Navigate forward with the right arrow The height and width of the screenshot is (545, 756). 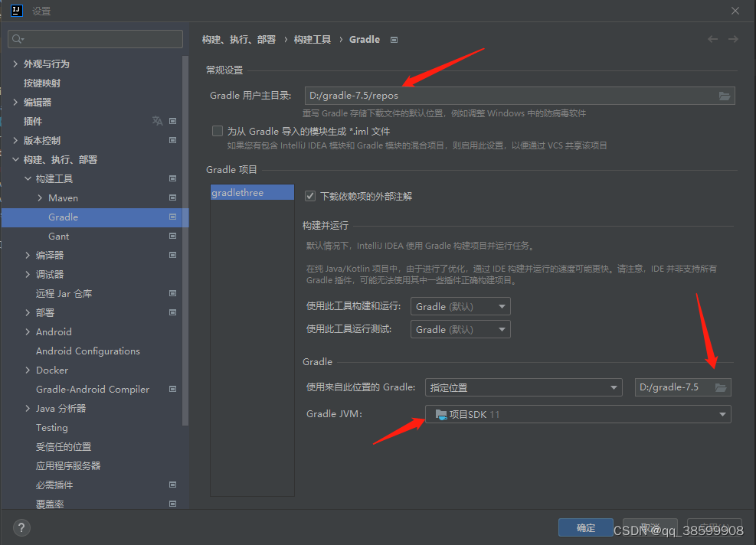(x=733, y=39)
